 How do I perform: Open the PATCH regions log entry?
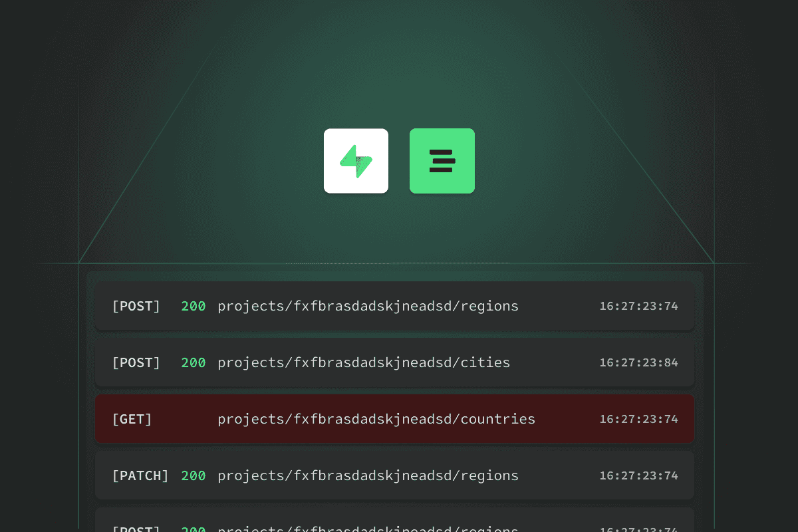pos(394,475)
